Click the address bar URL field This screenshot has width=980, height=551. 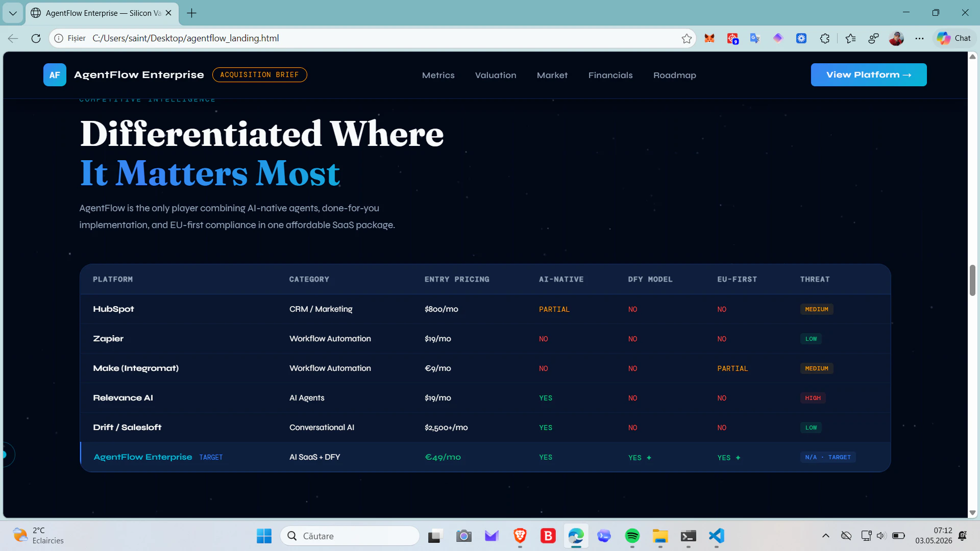click(x=373, y=38)
